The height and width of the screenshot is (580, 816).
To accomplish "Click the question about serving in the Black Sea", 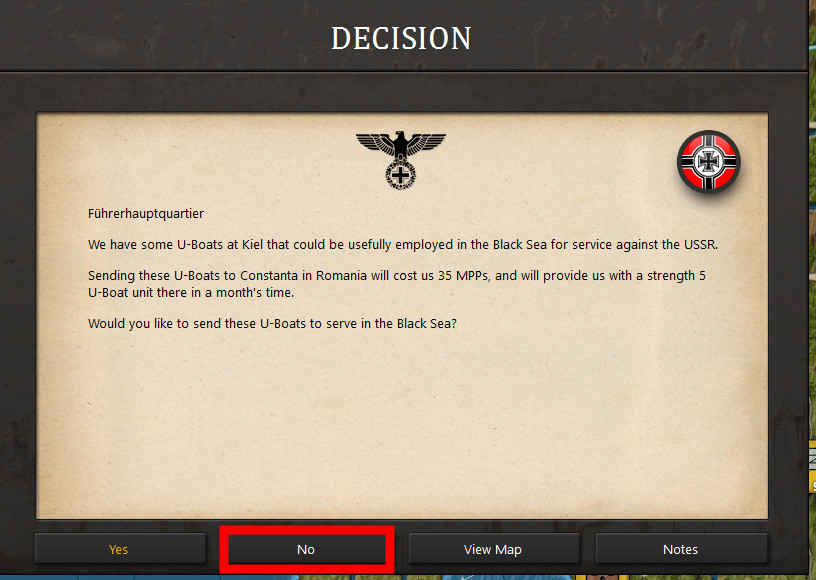I will point(272,324).
